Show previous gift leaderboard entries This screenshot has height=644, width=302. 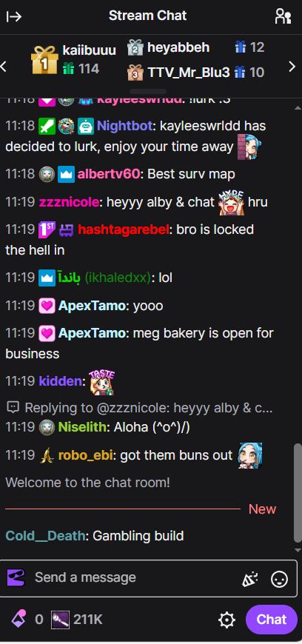pyautogui.click(x=4, y=67)
